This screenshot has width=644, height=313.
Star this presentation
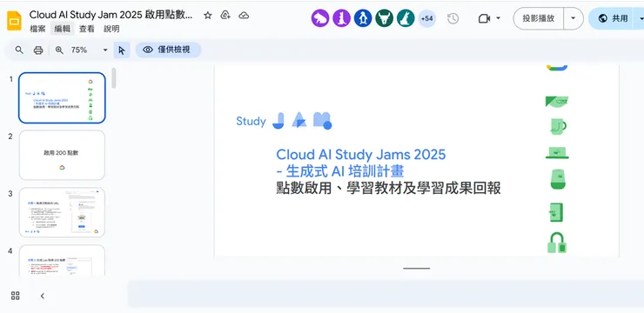[208, 16]
